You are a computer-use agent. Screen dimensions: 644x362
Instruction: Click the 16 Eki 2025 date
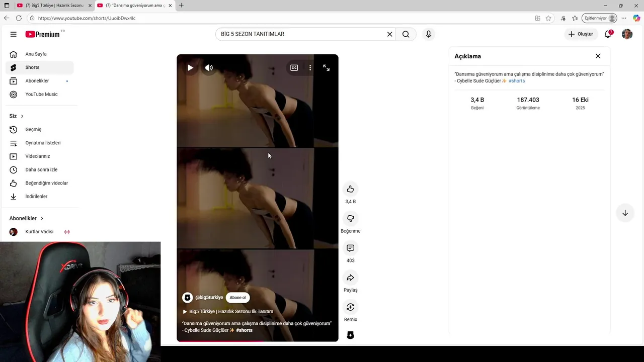pyautogui.click(x=580, y=103)
